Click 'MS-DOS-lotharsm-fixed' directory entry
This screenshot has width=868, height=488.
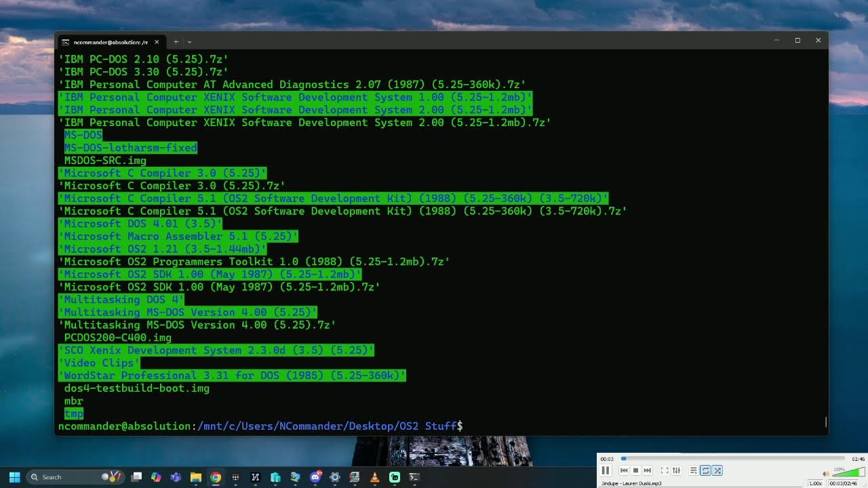click(130, 148)
